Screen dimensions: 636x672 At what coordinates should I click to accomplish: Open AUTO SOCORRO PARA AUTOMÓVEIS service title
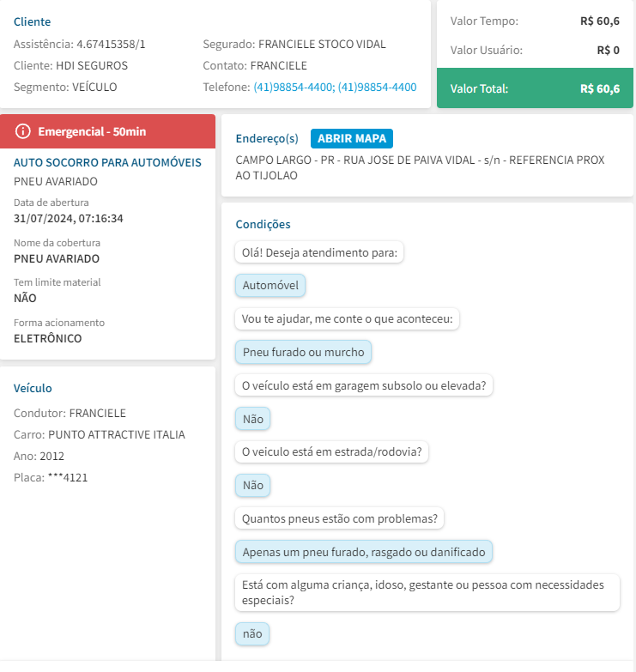107,162
